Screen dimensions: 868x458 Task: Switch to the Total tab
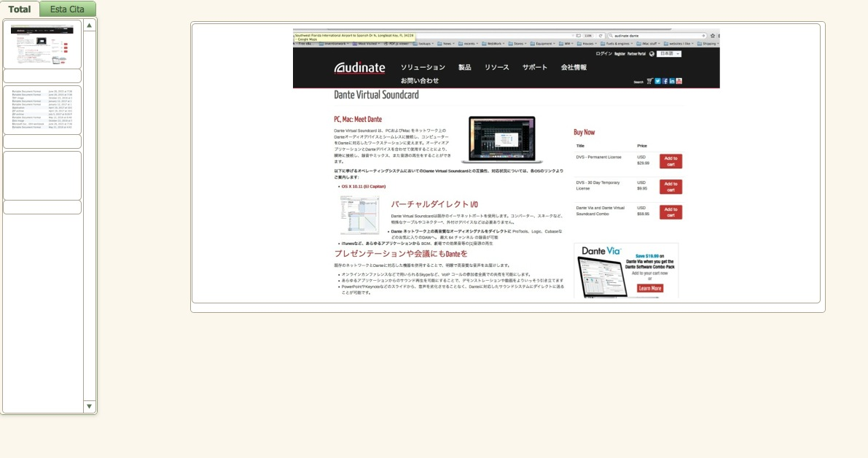tap(20, 9)
